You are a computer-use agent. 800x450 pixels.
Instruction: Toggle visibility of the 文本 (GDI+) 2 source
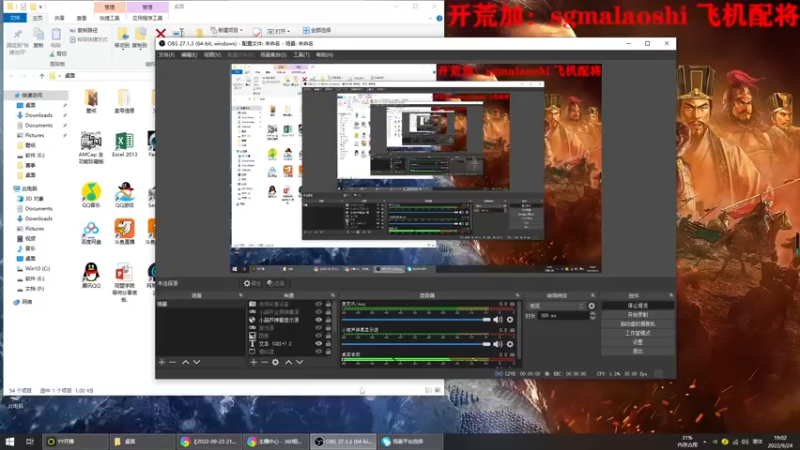pos(319,343)
